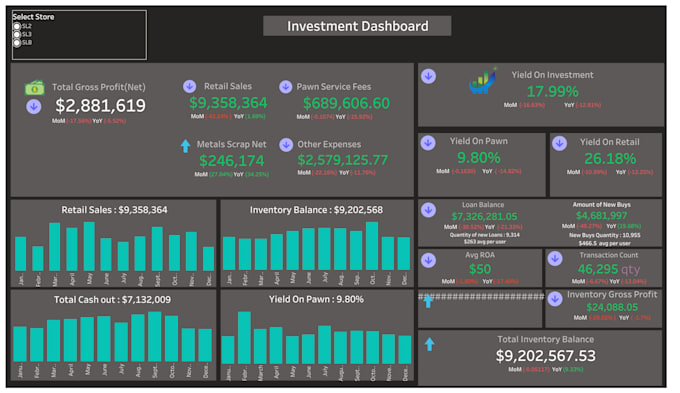This screenshot has width=680, height=393.
Task: Select the SL3 store radio button
Action: tap(17, 34)
